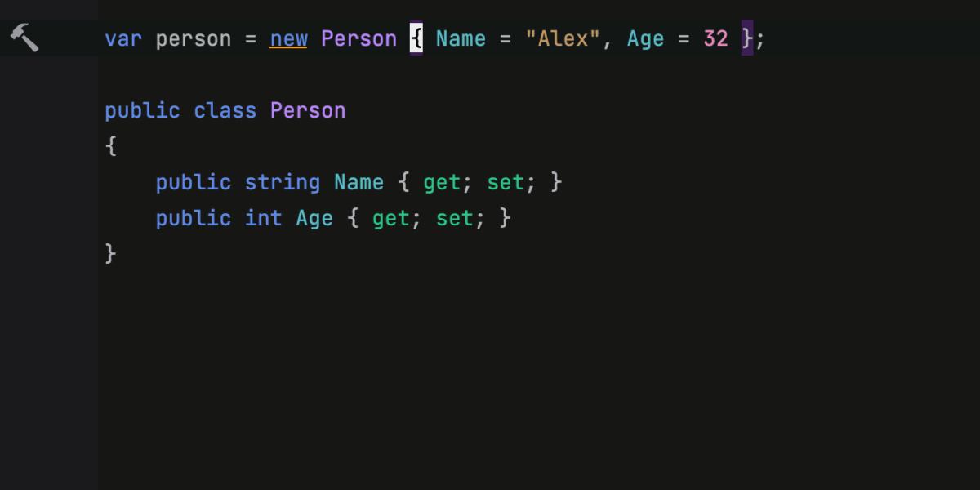Click the 'person' variable name

[x=194, y=38]
